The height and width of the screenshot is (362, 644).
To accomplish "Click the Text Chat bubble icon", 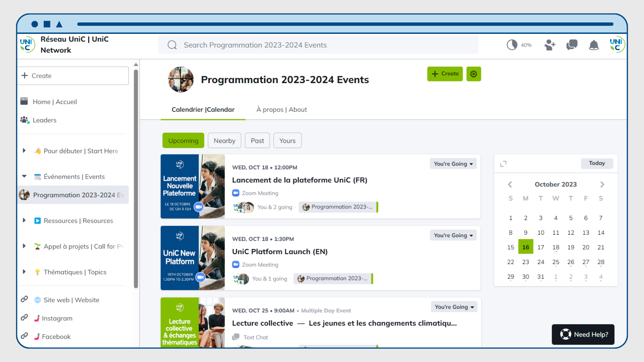I will pyautogui.click(x=236, y=337).
